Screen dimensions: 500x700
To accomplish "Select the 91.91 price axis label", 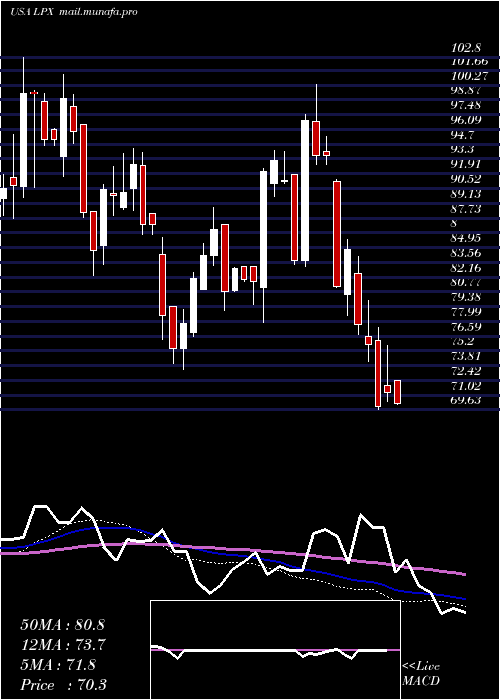I will point(466,164).
